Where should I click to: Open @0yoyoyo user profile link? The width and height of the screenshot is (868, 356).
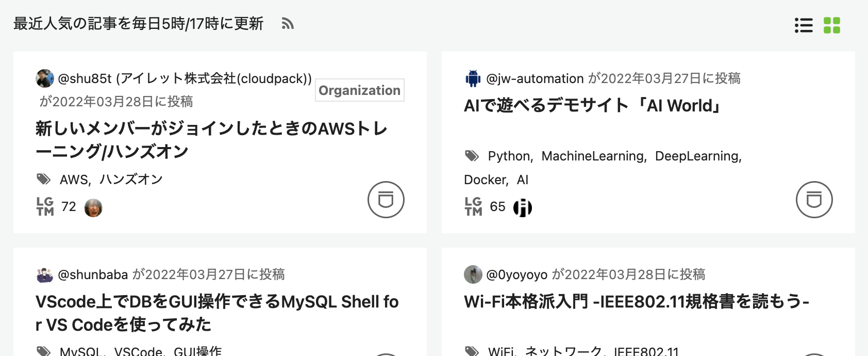[517, 274]
